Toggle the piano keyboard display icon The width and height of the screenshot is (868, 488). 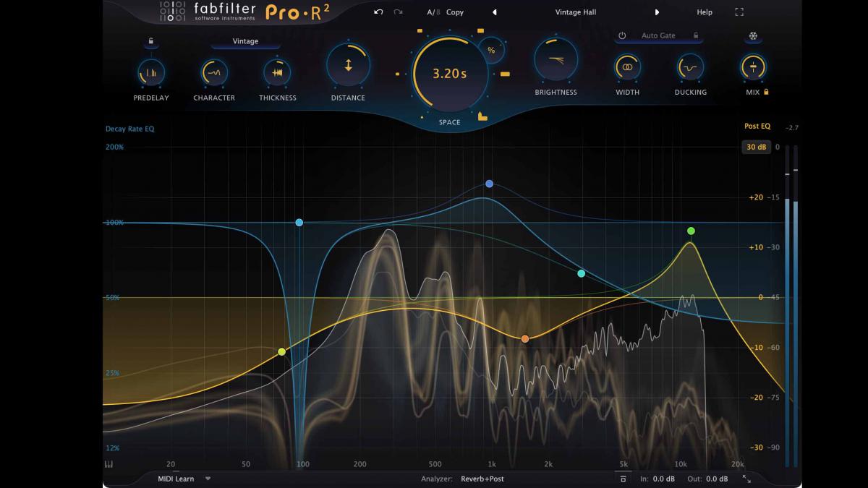pos(109,464)
